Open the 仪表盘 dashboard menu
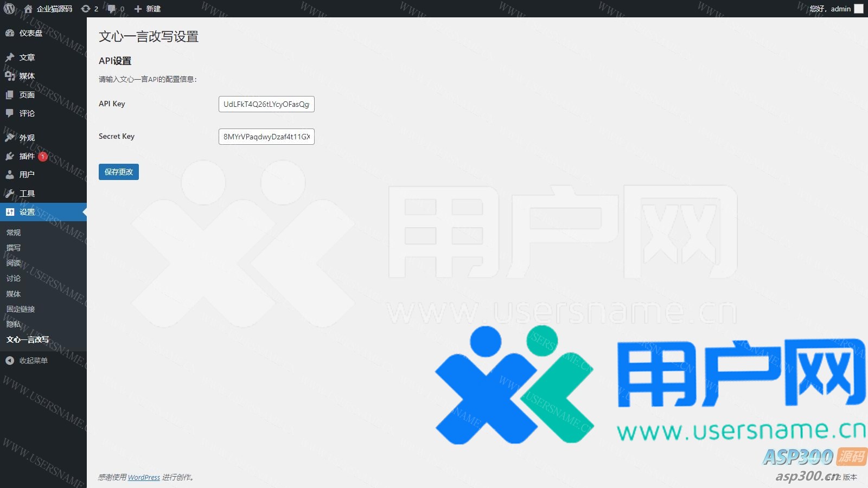 (x=30, y=33)
